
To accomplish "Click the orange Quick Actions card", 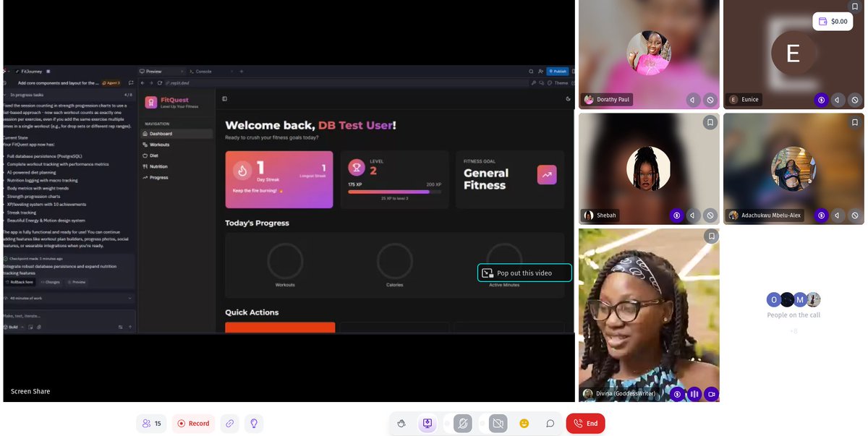I will coord(280,328).
